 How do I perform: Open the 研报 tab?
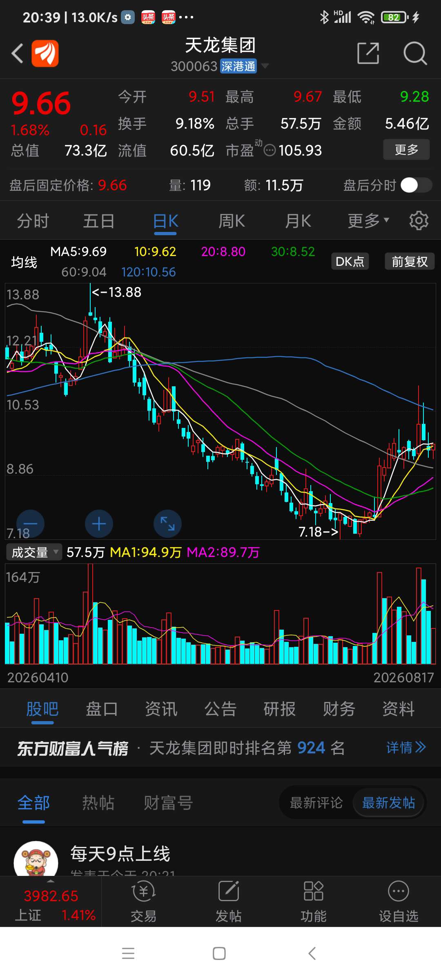(280, 709)
